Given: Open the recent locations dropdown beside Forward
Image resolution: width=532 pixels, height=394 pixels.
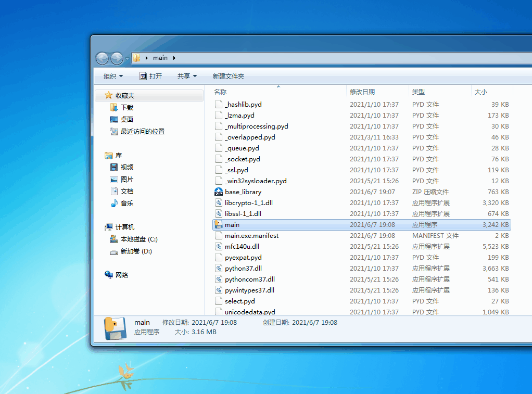Looking at the screenshot, I should coord(127,58).
